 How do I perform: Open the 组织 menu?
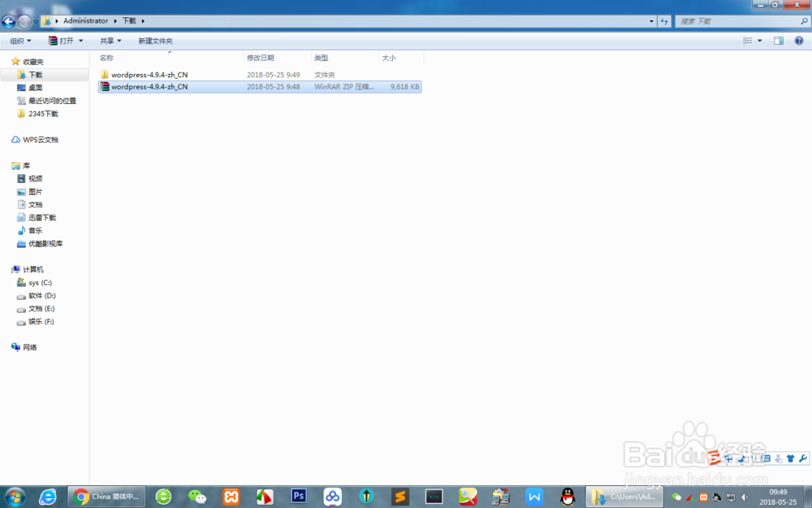pos(21,41)
